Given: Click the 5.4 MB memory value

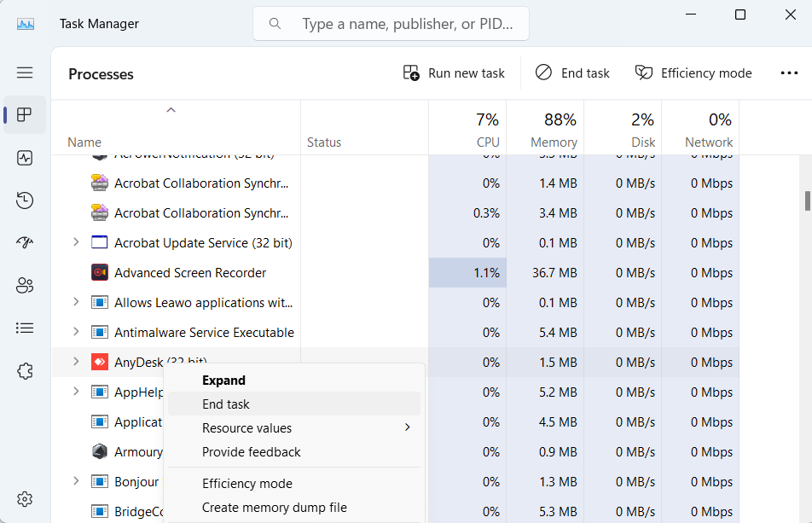Looking at the screenshot, I should click(558, 333).
